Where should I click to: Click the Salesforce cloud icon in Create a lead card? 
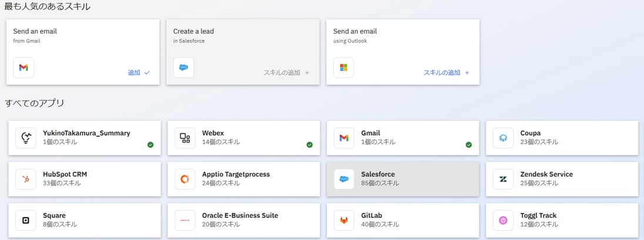pyautogui.click(x=183, y=67)
